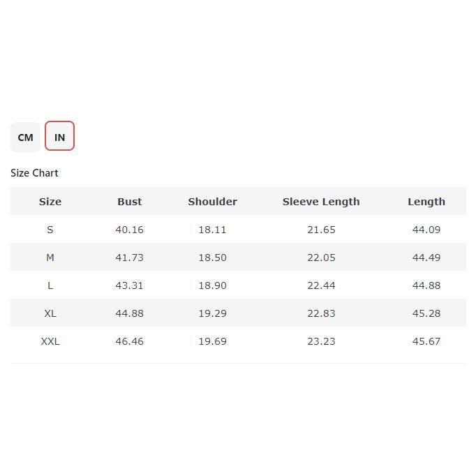Select sleeve length value 23.23
The image size is (476, 476).
point(321,341)
